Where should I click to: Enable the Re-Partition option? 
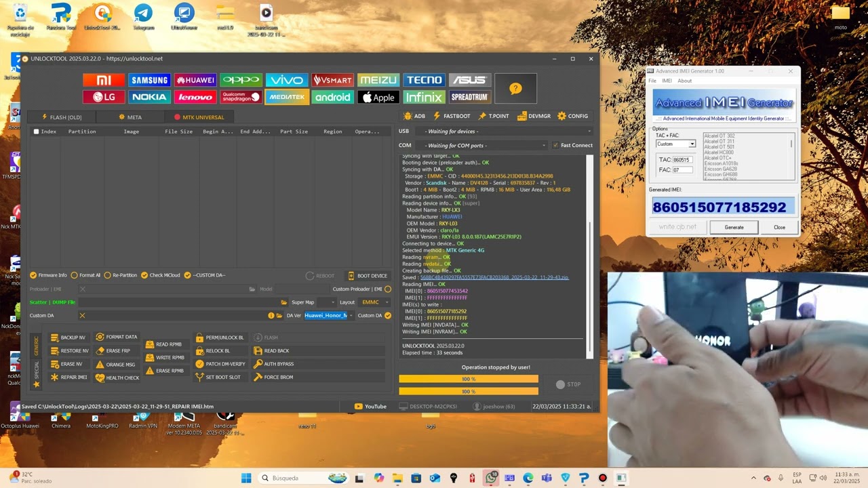pos(121,275)
